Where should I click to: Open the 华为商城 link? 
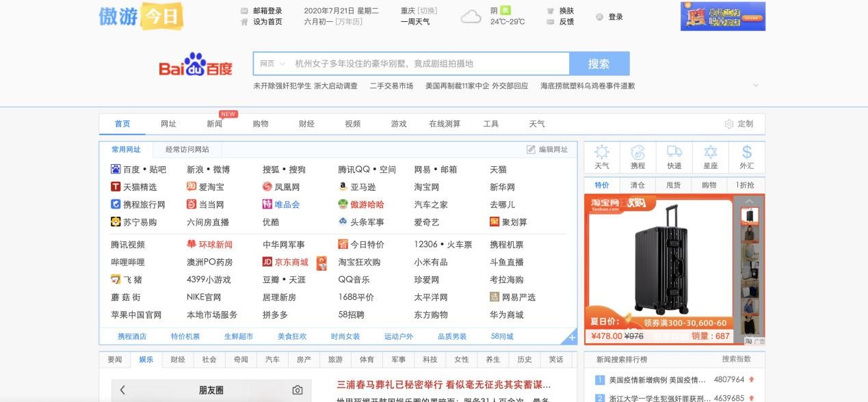507,314
